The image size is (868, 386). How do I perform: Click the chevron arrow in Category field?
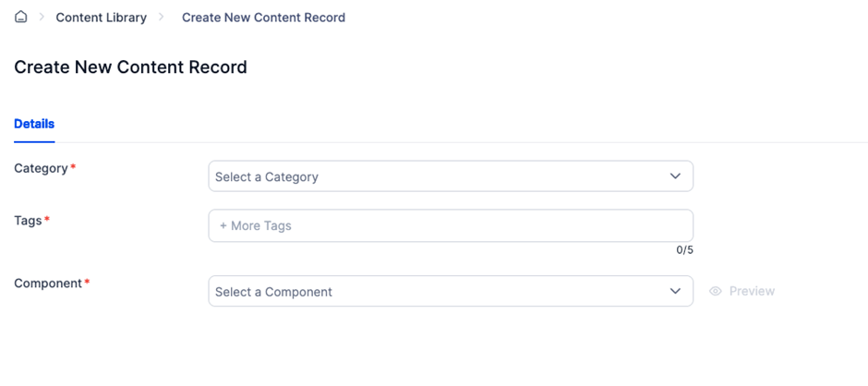coord(675,176)
